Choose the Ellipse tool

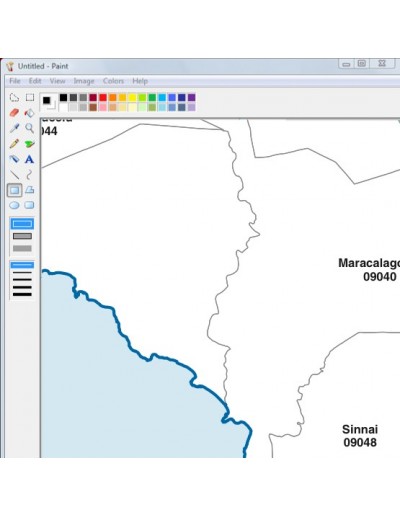14,205
